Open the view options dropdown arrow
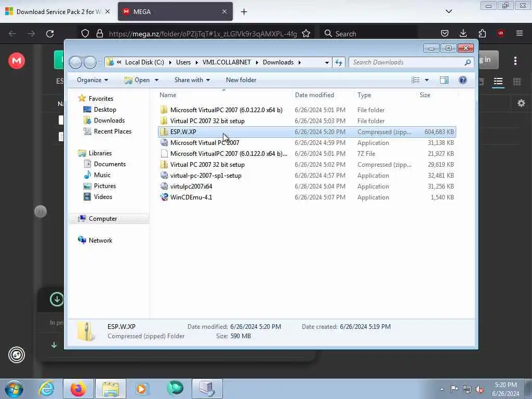532x399 pixels. [x=427, y=80]
